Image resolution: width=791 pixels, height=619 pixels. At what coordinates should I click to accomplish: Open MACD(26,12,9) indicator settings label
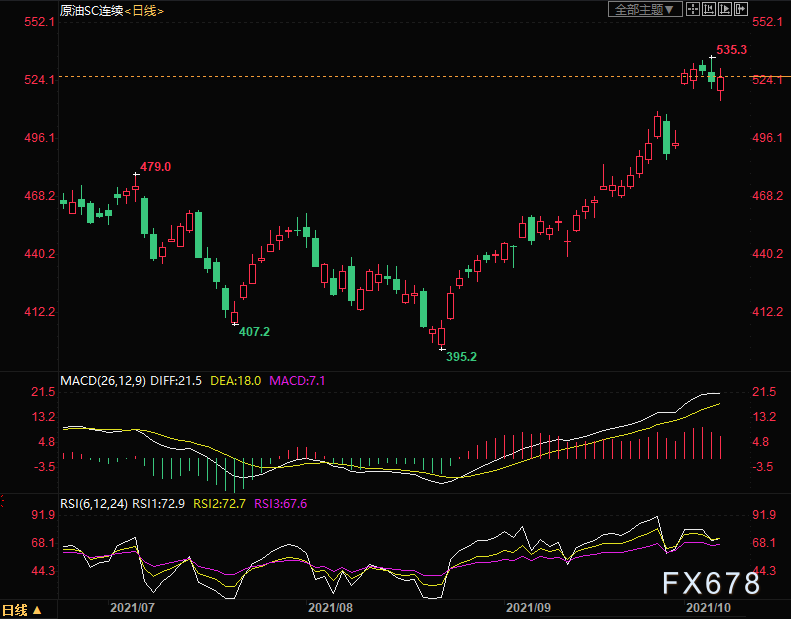click(x=102, y=381)
